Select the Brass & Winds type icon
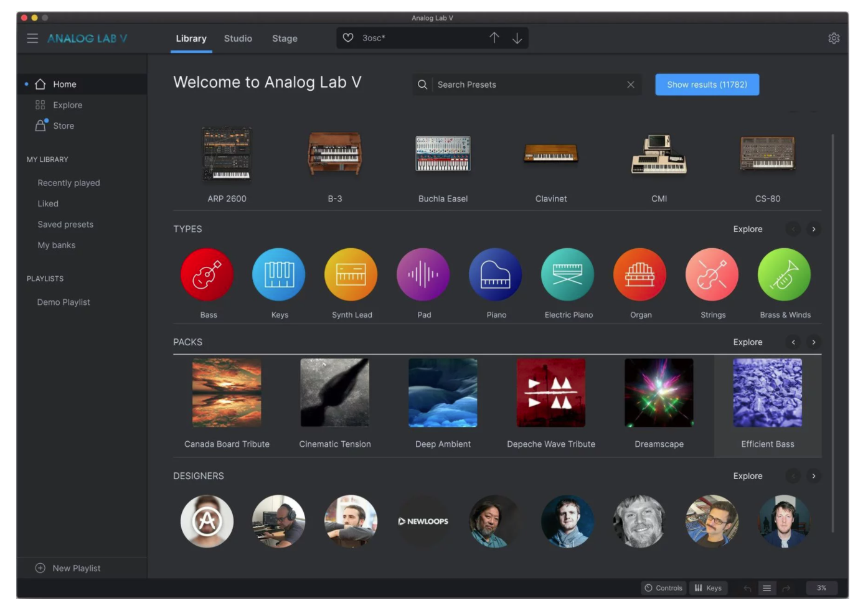Image resolution: width=868 pixels, height=606 pixels. tap(785, 274)
